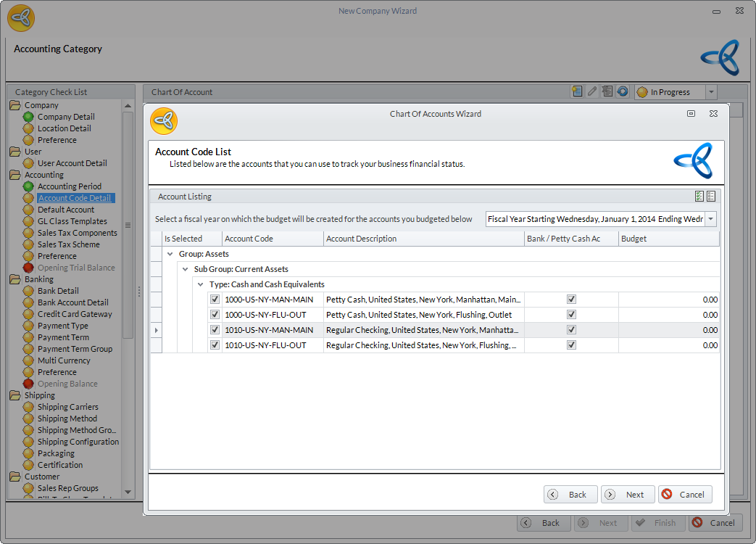Select Default Account in the checklist
756x544 pixels.
pyautogui.click(x=66, y=210)
